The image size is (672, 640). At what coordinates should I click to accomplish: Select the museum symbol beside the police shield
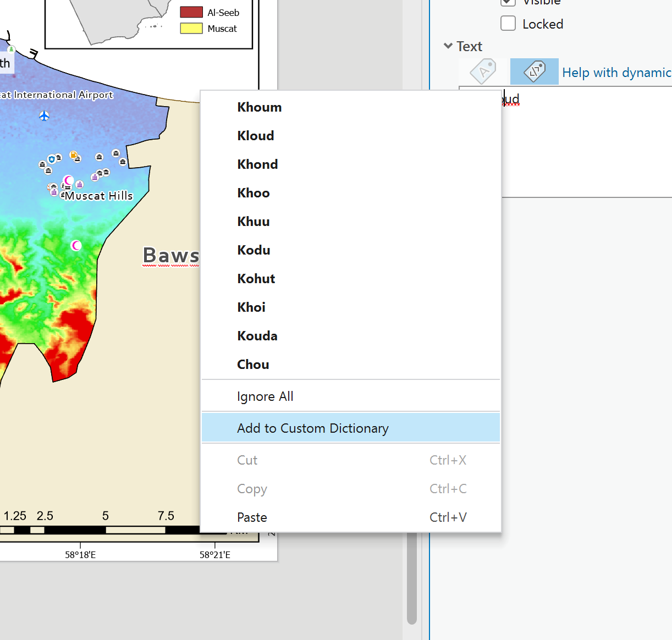59,158
